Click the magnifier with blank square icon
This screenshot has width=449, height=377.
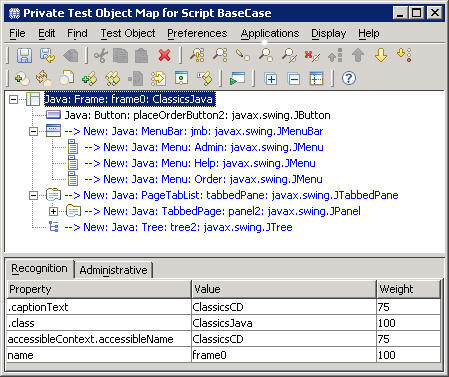(266, 55)
